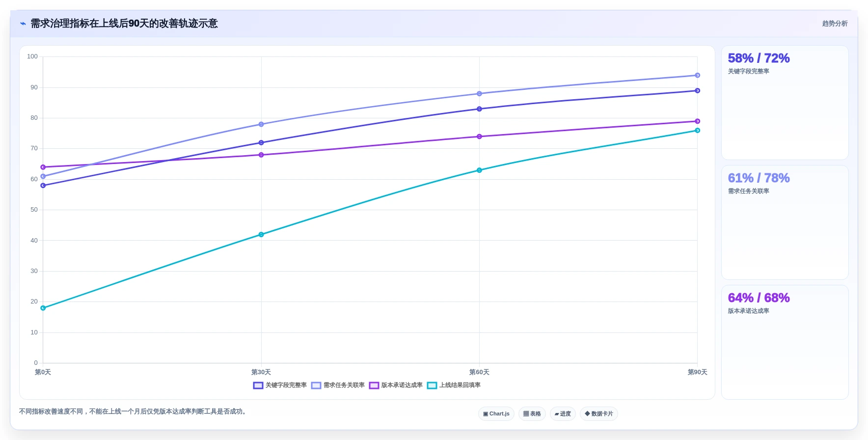The image size is (868, 440).
Task: Click the 趋势分析 label in the header
Action: 835,24
